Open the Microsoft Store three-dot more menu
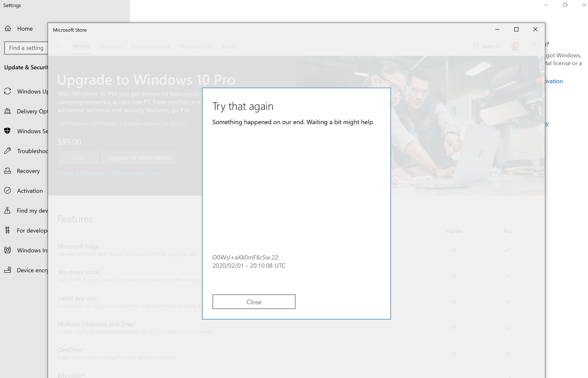Screen dimensions: 588x378 535,45
